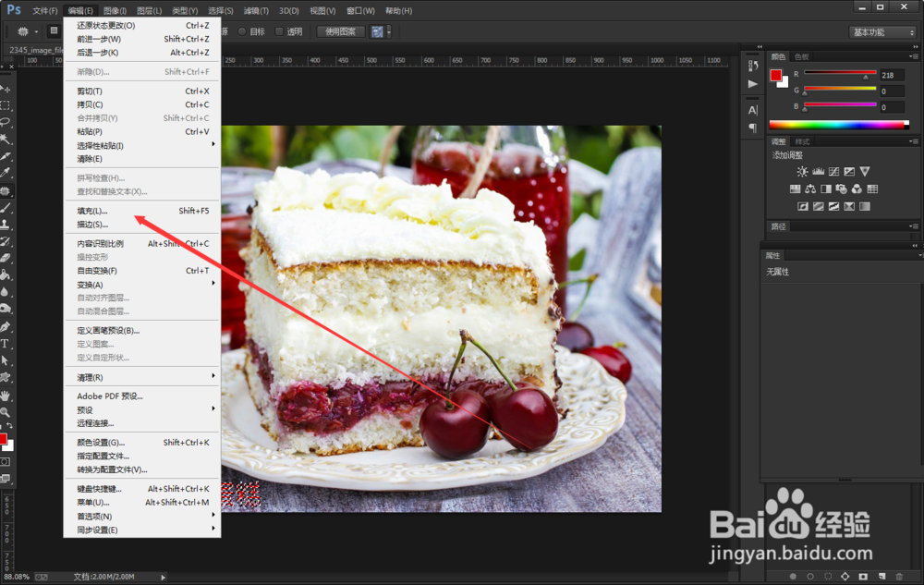Click the foreground color swatch in Color panel
The height and width of the screenshot is (585, 924).
click(775, 76)
